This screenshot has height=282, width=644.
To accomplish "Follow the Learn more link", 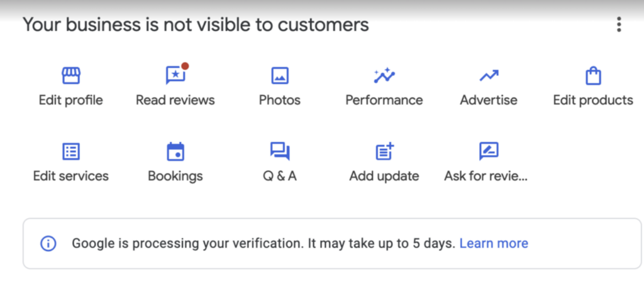I will pyautogui.click(x=494, y=243).
